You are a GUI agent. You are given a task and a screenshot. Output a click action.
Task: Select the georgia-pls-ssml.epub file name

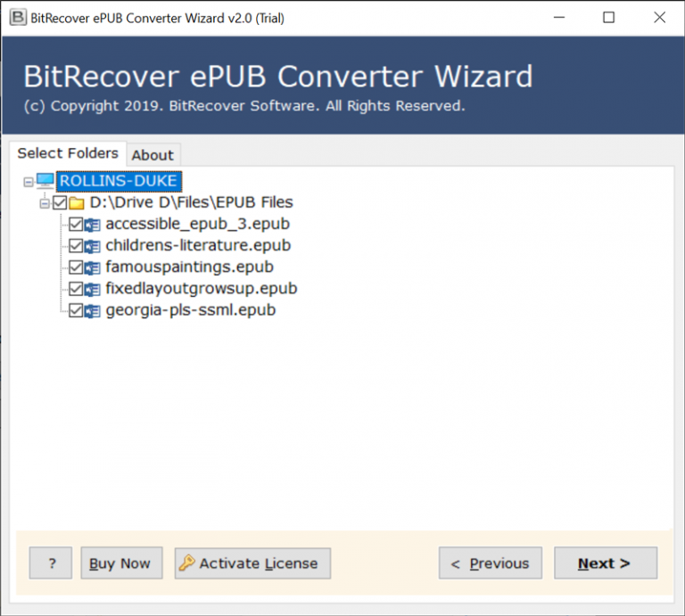click(x=191, y=310)
